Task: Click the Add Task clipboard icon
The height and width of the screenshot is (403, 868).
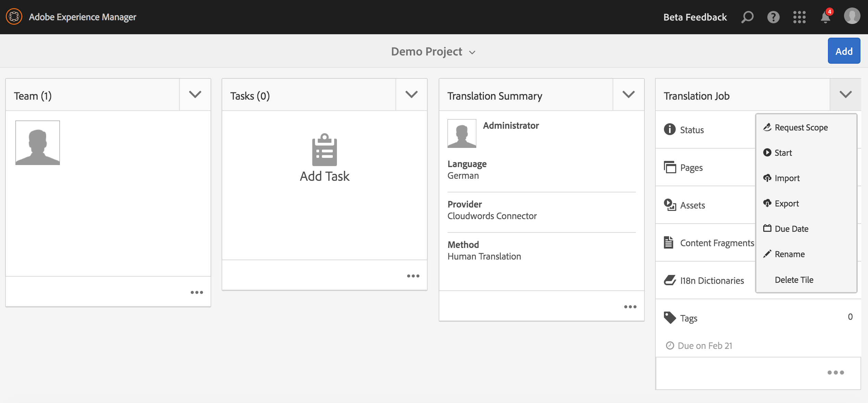Action: 324,150
